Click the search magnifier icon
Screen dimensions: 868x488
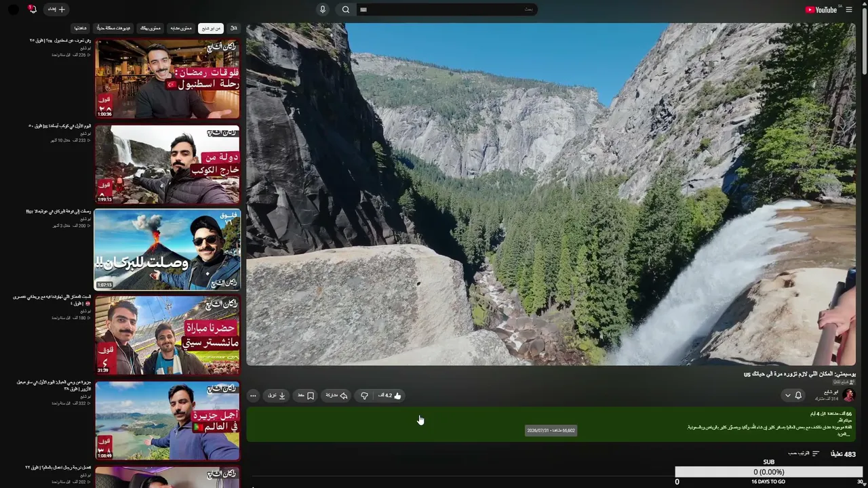(x=346, y=9)
